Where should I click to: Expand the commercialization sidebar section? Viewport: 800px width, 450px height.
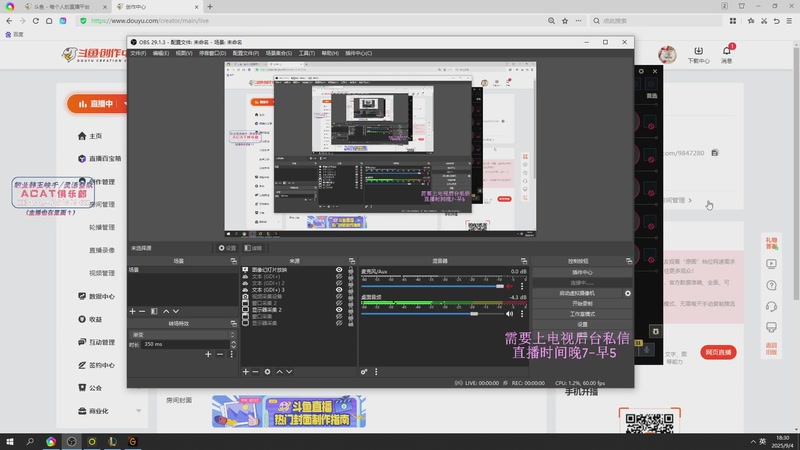tap(138, 411)
